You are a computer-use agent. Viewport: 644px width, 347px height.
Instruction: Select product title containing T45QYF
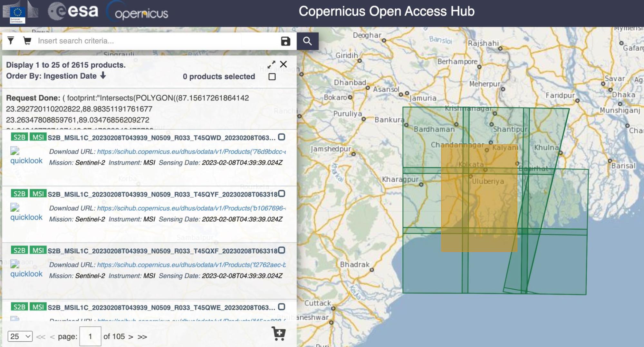163,194
